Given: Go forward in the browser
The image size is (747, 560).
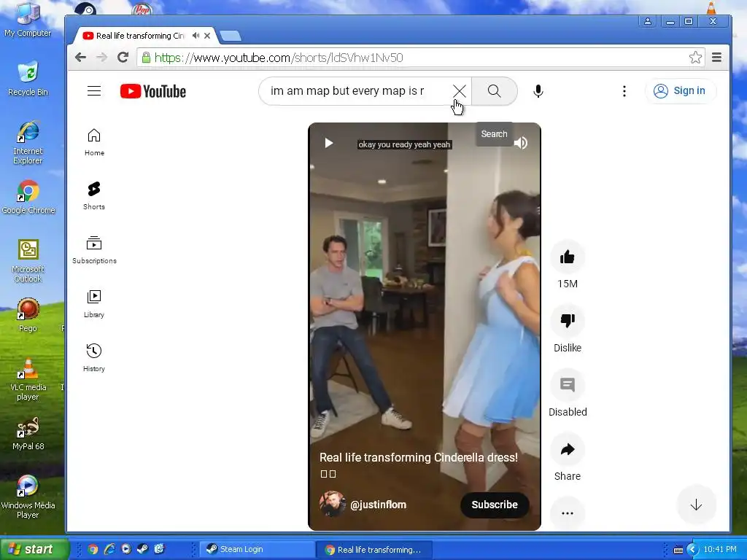Looking at the screenshot, I should point(101,58).
